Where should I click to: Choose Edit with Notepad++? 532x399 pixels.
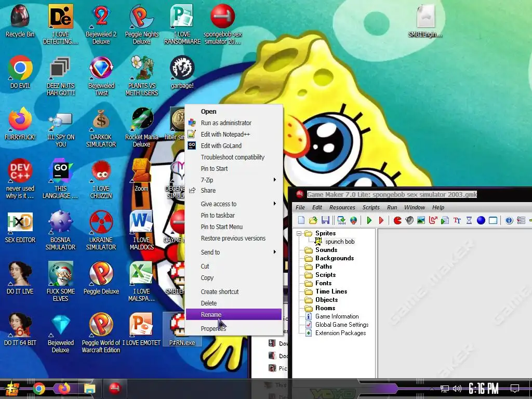234,135
